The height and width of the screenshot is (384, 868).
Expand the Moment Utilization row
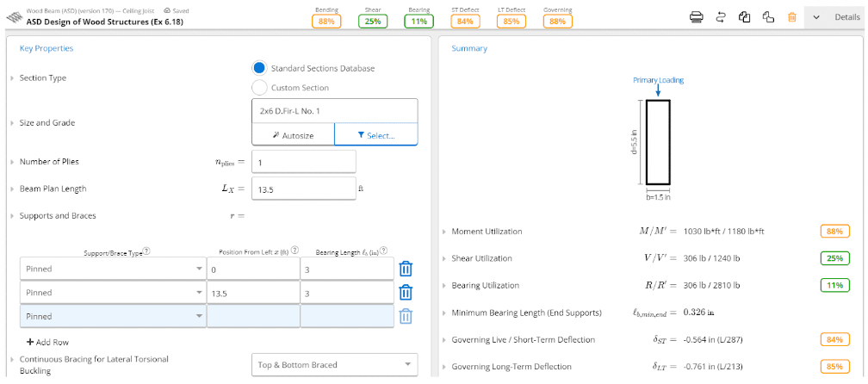pyautogui.click(x=444, y=232)
